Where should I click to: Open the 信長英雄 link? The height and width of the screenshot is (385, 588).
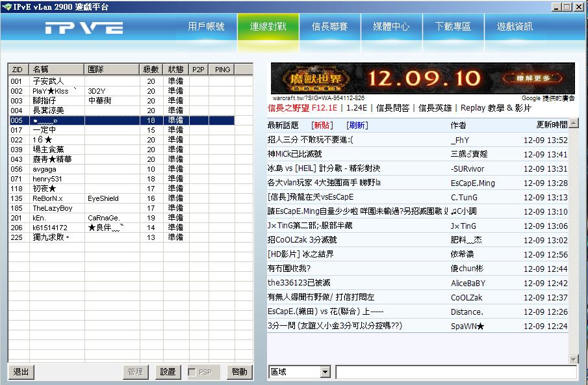435,108
